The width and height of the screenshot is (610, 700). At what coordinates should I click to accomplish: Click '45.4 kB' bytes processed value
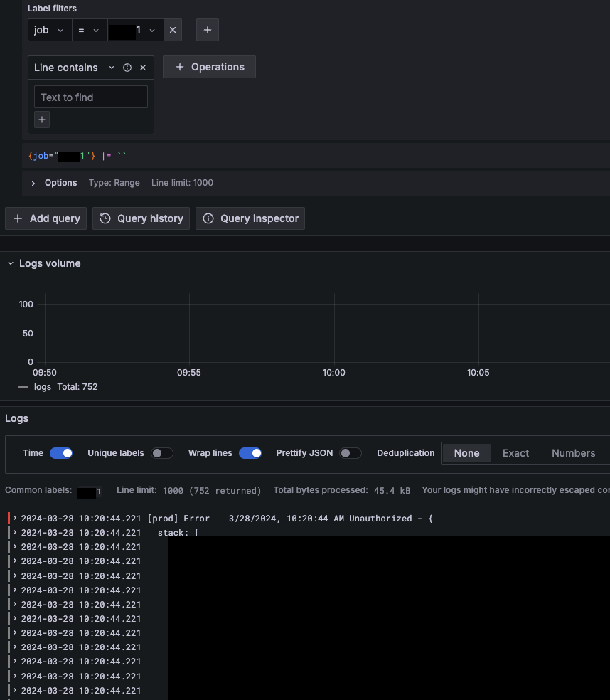pos(392,491)
